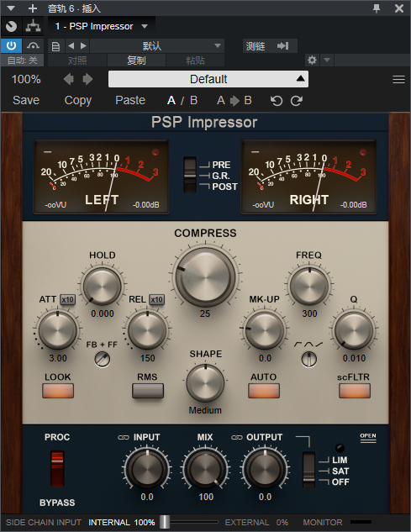Click the COMPRESS knob
411x532 pixels.
[205, 277]
